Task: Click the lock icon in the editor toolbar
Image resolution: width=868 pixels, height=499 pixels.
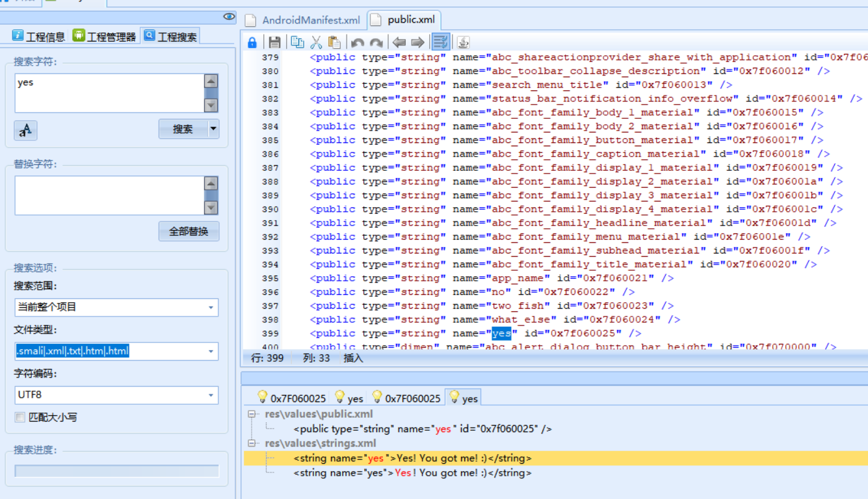Action: 252,42
